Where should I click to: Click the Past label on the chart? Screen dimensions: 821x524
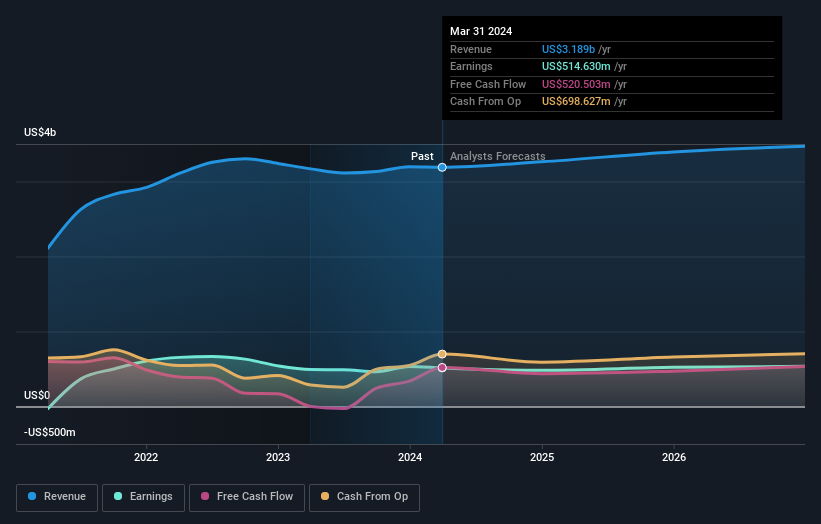click(x=422, y=157)
